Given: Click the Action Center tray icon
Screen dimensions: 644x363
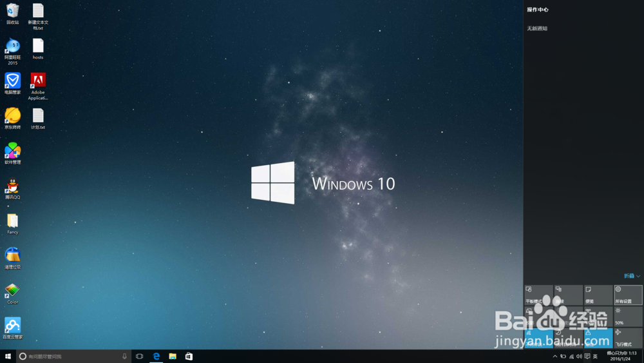Looking at the screenshot, I should click(587, 357).
